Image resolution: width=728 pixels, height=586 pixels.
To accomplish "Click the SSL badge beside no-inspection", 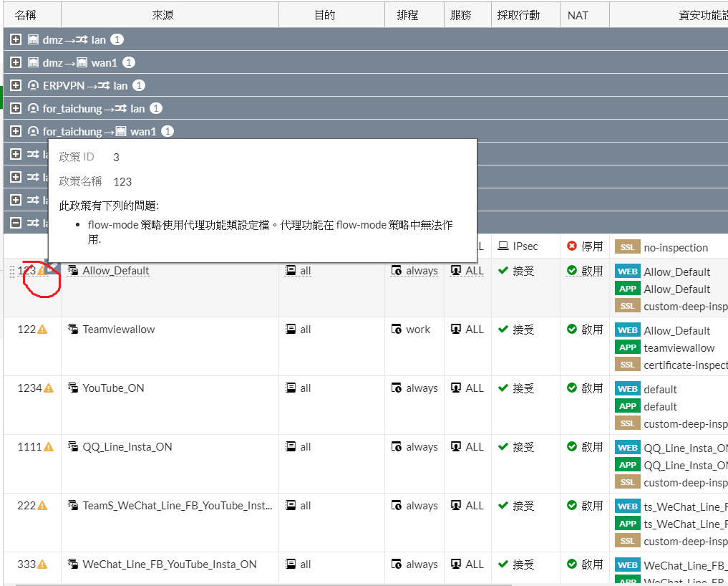I will 628,247.
